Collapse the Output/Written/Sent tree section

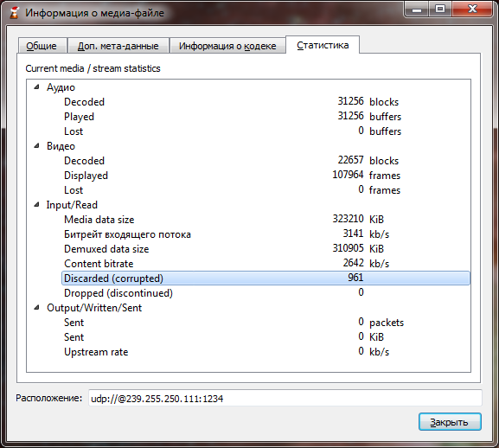pos(37,307)
